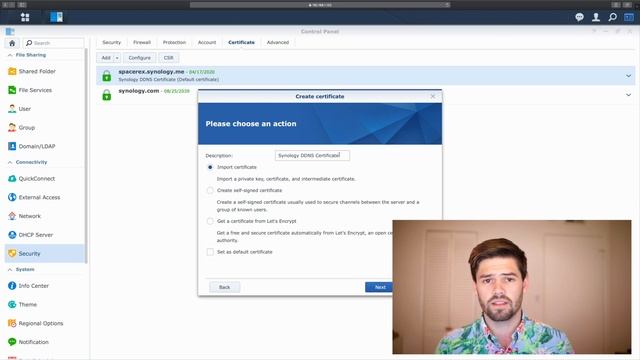
Task: Click the Control Panel taskbar icon
Action: coord(56,17)
